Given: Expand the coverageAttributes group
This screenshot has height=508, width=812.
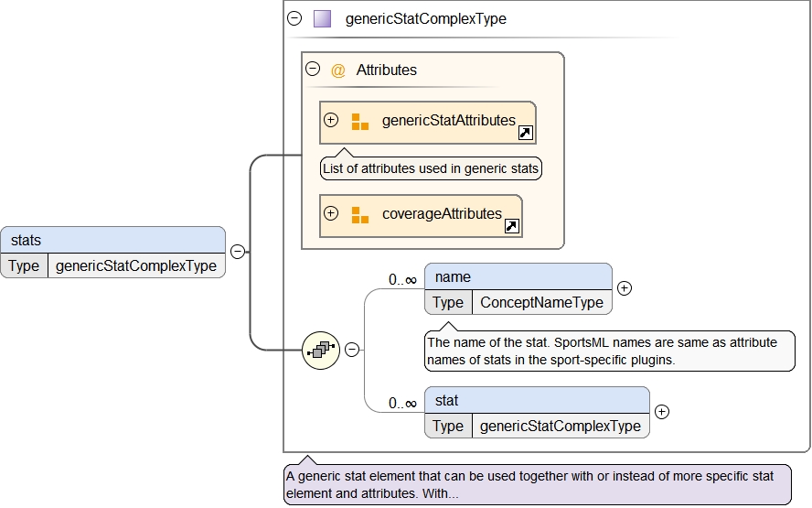Looking at the screenshot, I should pos(331,213).
